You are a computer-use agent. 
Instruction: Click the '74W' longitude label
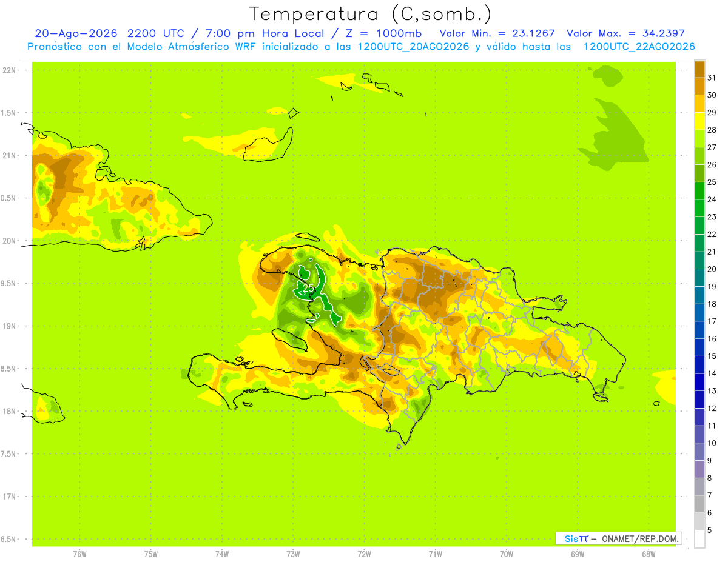tap(222, 554)
